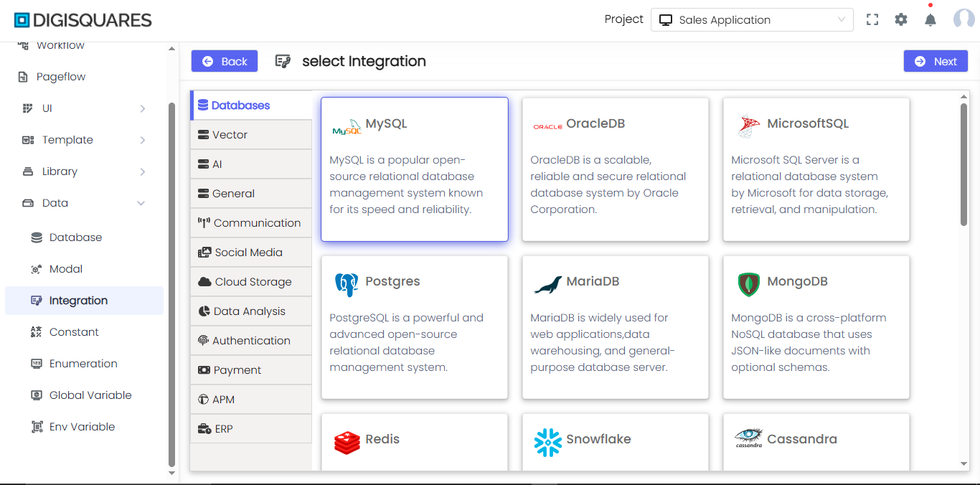Click the Cassandra eye icon

748,438
